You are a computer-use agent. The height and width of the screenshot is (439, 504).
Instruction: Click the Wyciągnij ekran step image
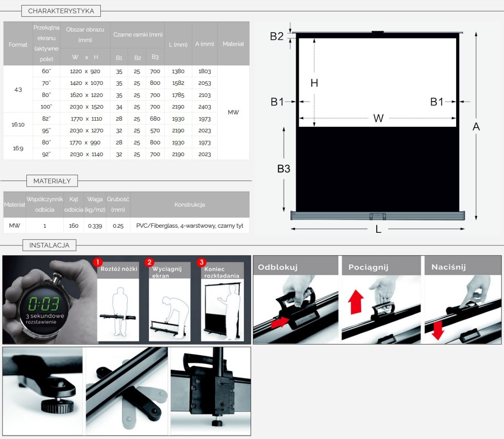(x=170, y=309)
